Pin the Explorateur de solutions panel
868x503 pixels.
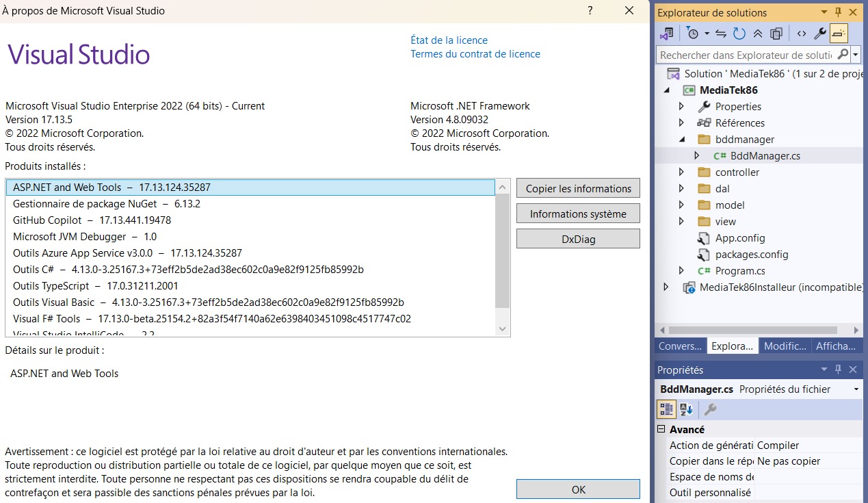(x=838, y=12)
